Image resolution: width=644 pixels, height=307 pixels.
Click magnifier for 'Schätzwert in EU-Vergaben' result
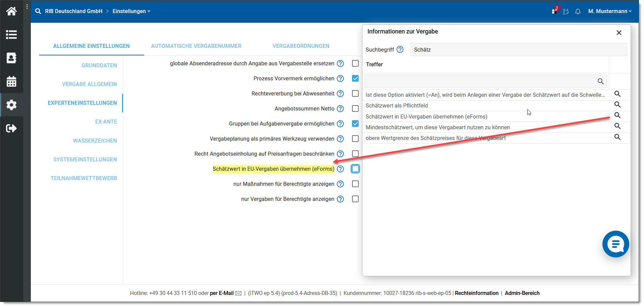(x=617, y=115)
